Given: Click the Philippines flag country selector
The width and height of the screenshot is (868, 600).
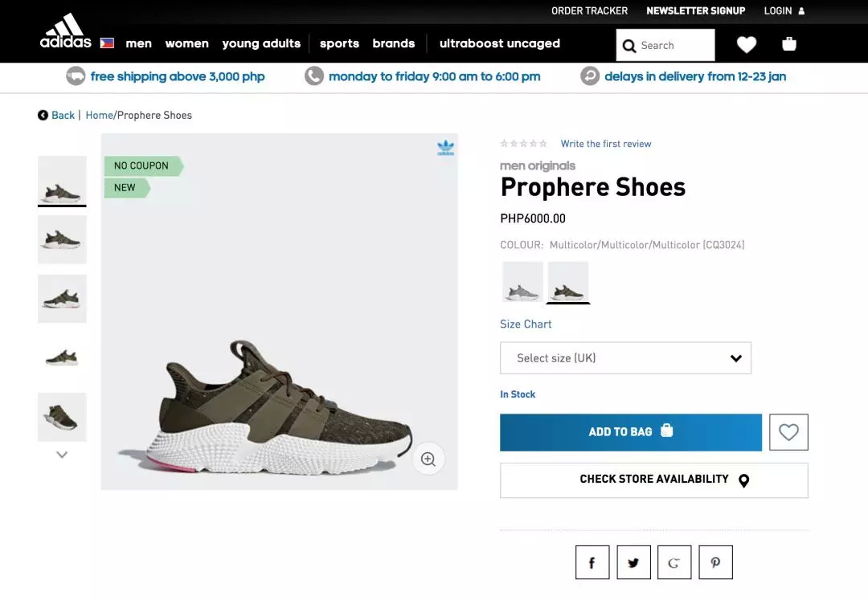Looking at the screenshot, I should pyautogui.click(x=107, y=43).
